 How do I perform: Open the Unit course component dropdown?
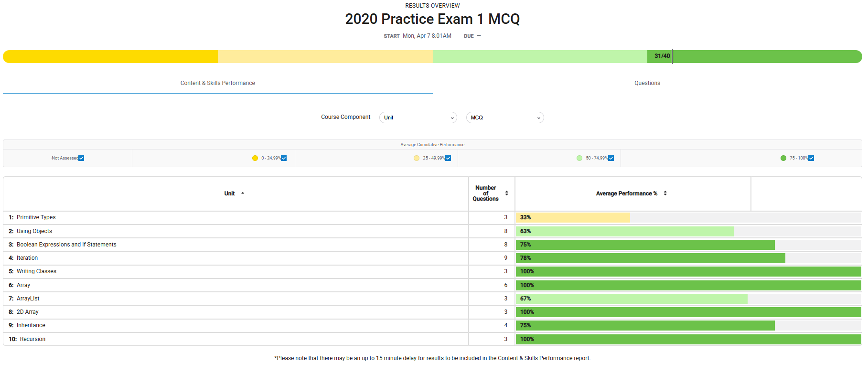click(418, 118)
